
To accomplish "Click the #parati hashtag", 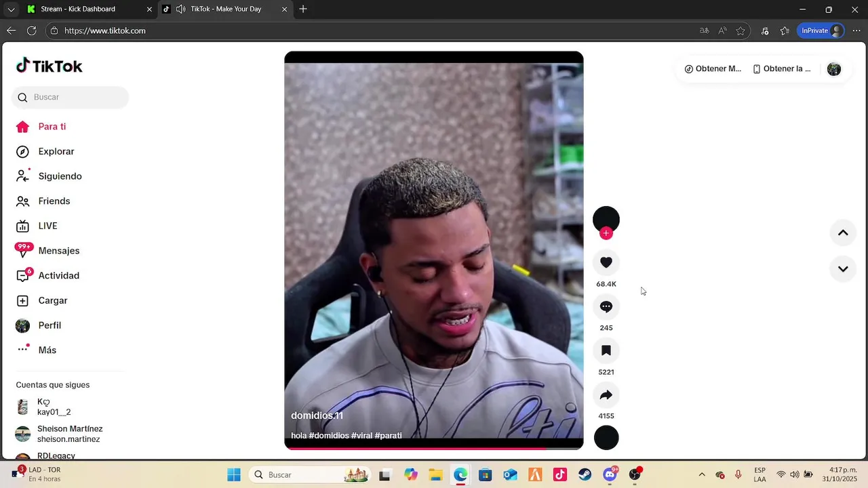I will tap(388, 435).
